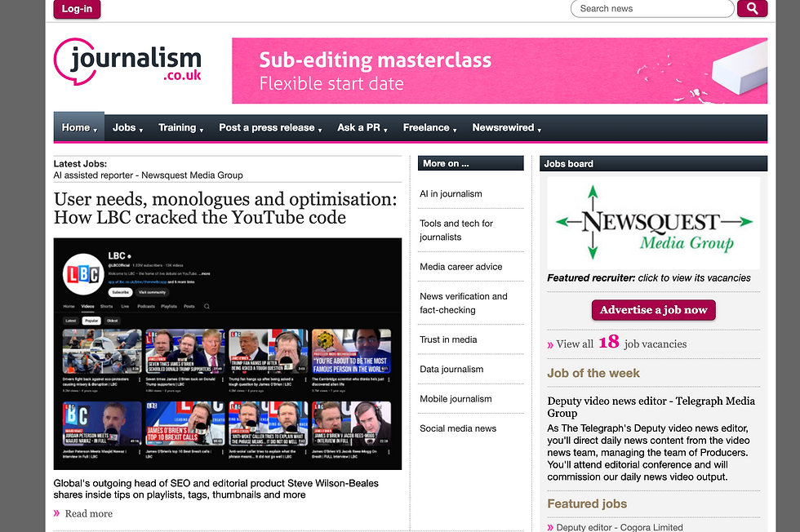Open Deputy video news editor Telegraph job

pyautogui.click(x=651, y=407)
